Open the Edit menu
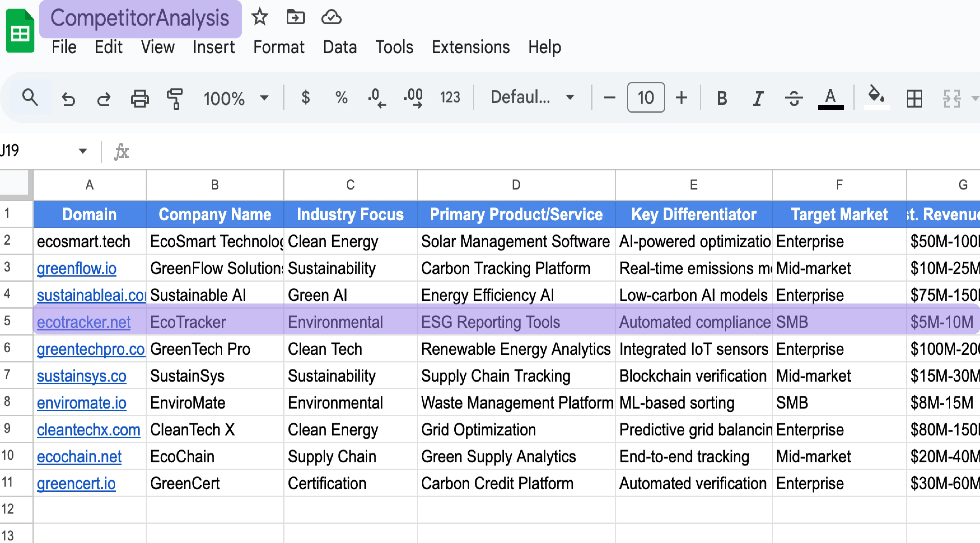980x543 pixels. tap(108, 47)
